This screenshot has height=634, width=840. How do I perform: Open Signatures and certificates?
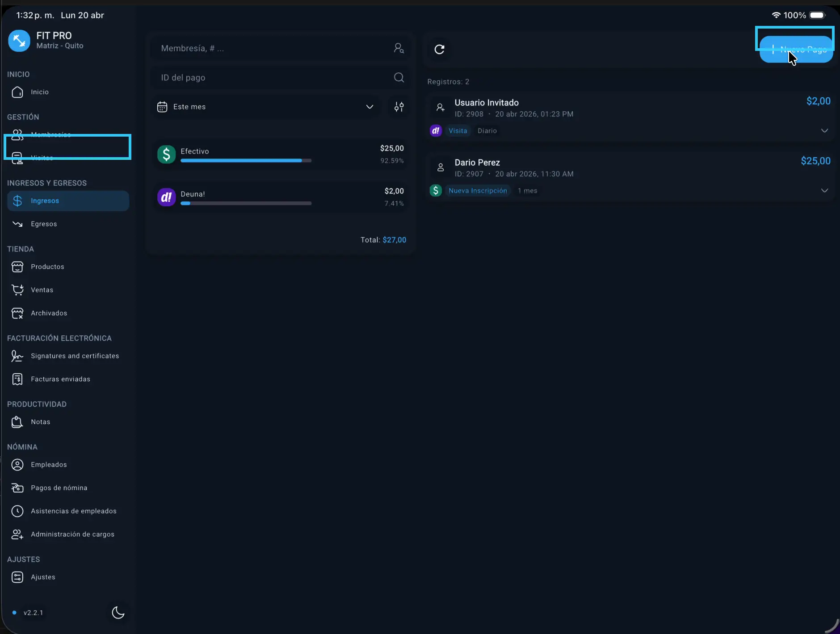click(x=75, y=356)
